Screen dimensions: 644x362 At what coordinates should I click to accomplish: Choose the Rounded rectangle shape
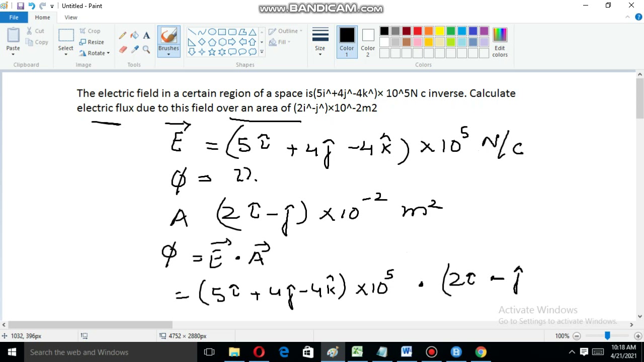[232, 32]
